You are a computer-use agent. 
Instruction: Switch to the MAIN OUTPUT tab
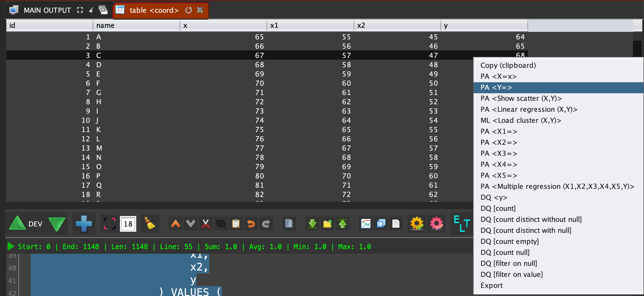coord(47,10)
